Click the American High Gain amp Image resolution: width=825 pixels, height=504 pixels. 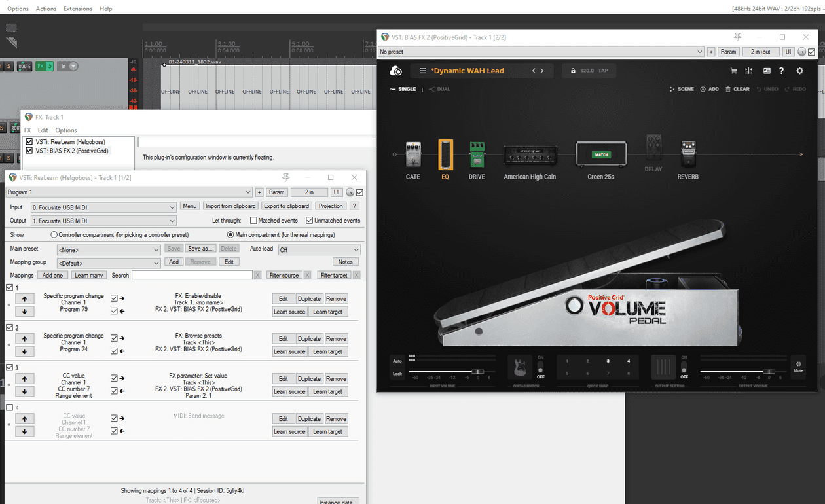(x=530, y=154)
